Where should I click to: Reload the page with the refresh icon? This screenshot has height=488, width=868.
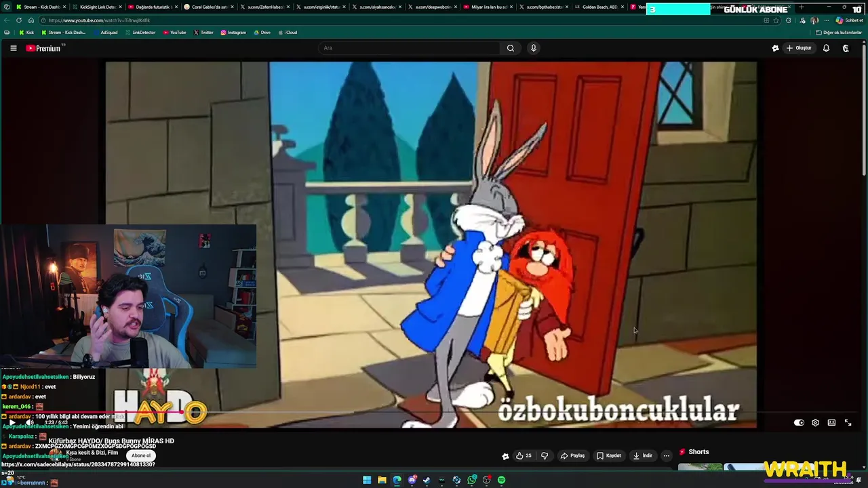click(x=19, y=20)
